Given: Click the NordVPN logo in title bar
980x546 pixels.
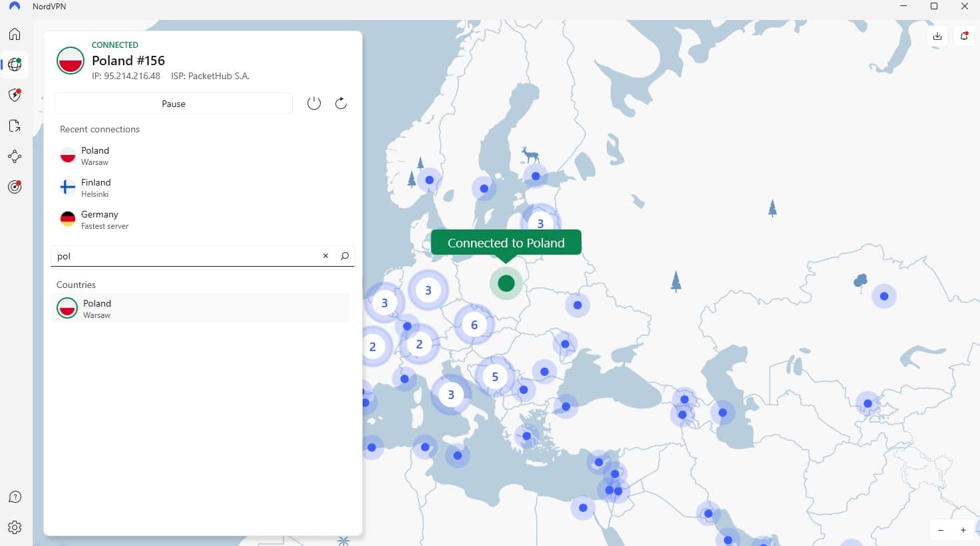Looking at the screenshot, I should pos(15,7).
